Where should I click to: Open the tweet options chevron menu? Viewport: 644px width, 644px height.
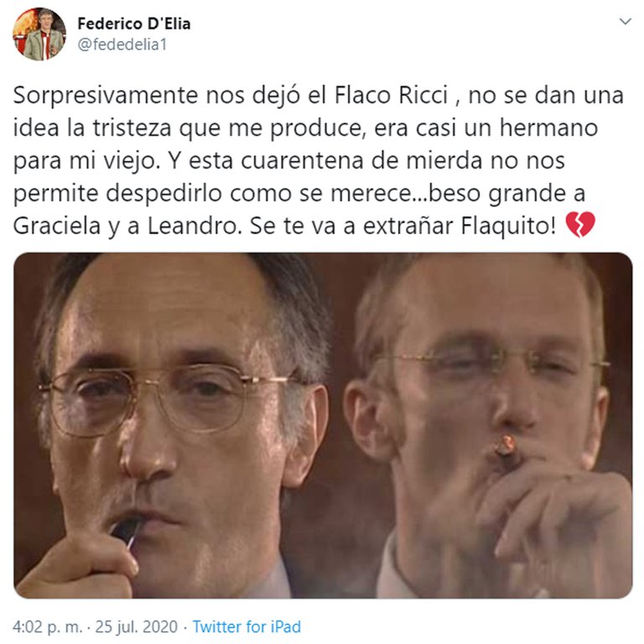coord(625,21)
